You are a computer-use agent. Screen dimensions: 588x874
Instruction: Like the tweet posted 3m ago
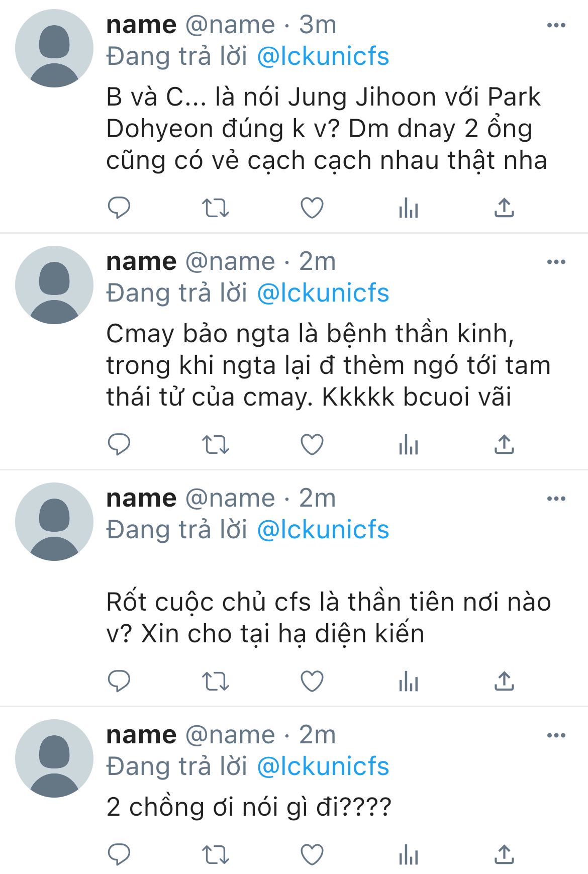312,208
